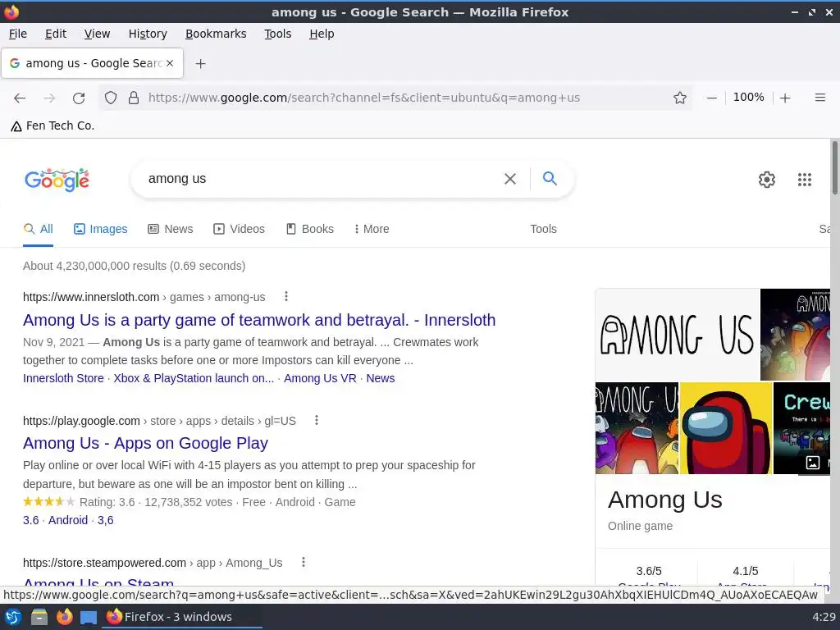Show site security padlock info
The image size is (840, 630).
pos(134,98)
